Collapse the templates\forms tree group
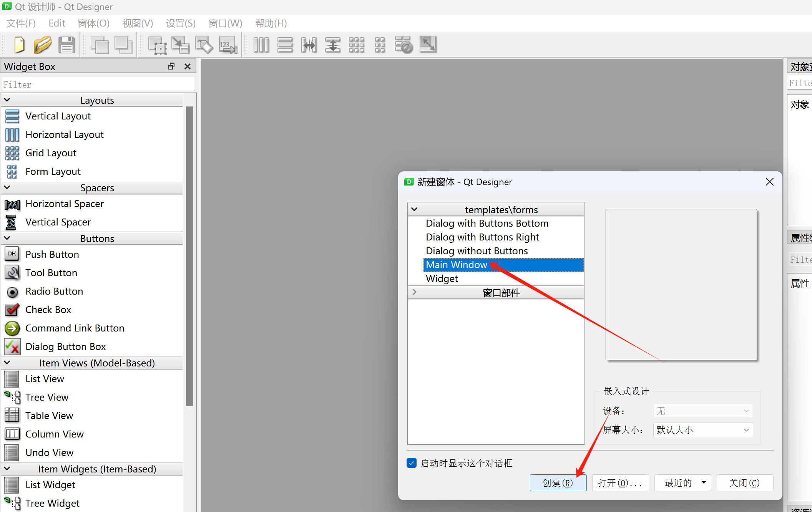The height and width of the screenshot is (512, 812). coord(414,210)
